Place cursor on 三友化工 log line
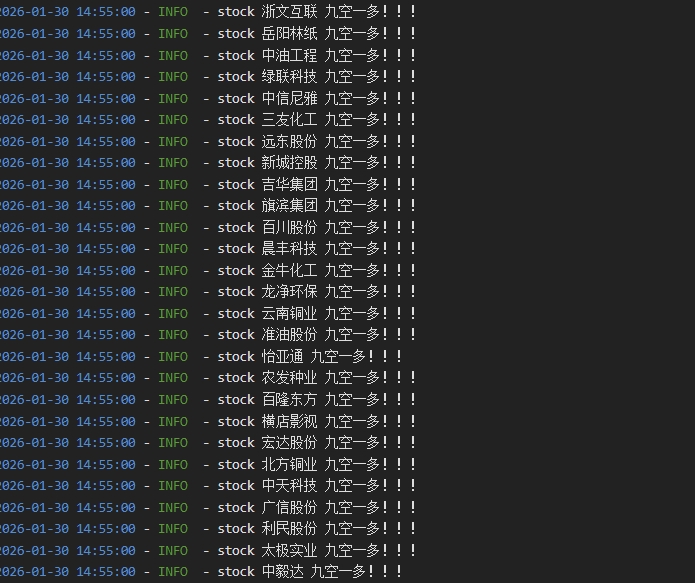695x583 pixels. click(x=207, y=120)
